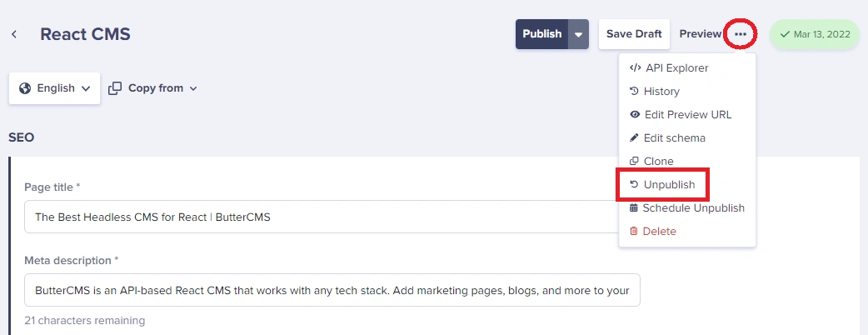Open the English language dropdown

(54, 88)
